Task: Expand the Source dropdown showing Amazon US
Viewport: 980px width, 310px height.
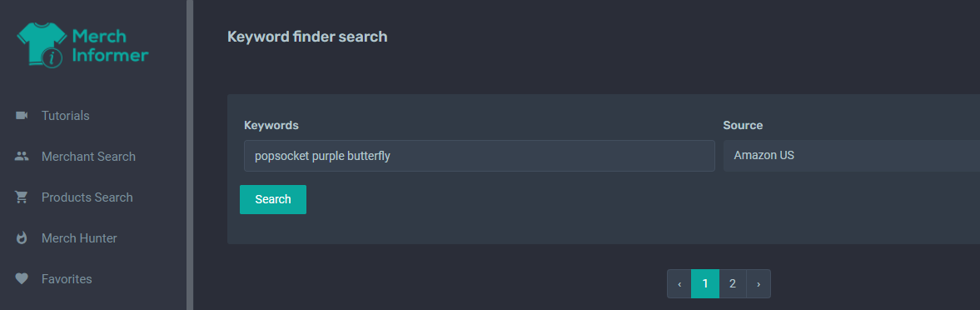Action: tap(852, 156)
